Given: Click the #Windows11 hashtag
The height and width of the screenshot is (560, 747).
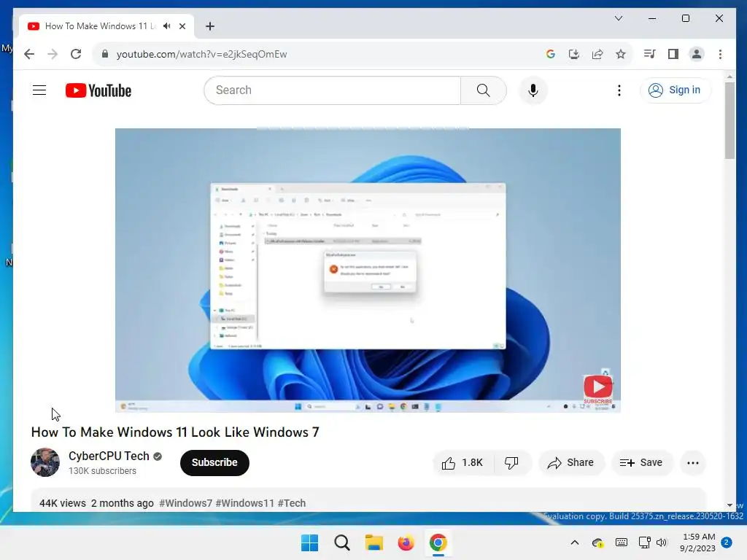Looking at the screenshot, I should point(245,503).
